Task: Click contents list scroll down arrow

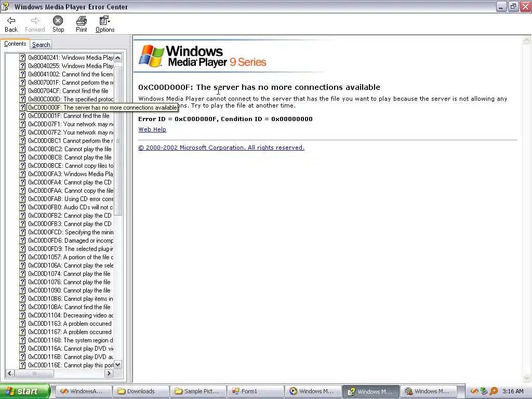Action: [x=118, y=365]
